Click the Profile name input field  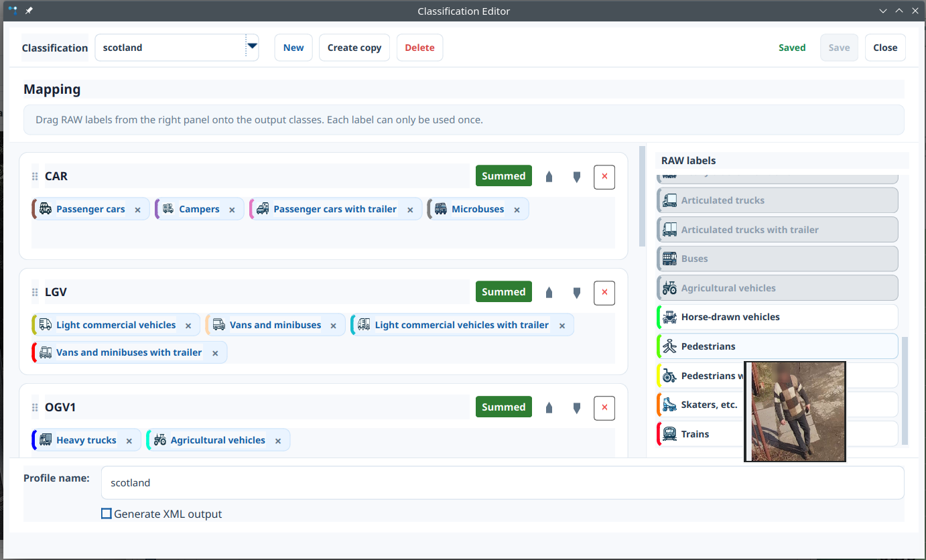tap(503, 483)
